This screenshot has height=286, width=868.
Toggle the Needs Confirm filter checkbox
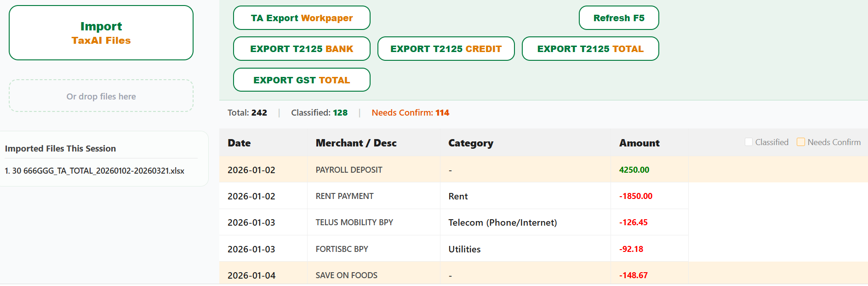click(x=801, y=142)
